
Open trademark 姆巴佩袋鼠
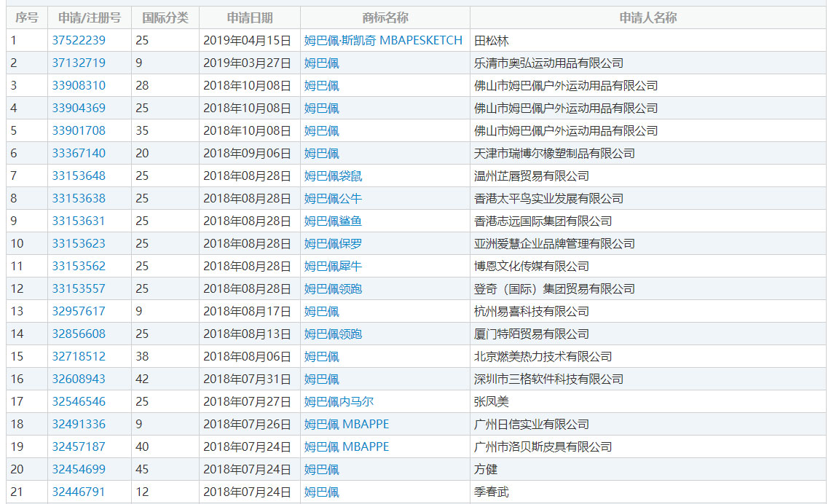click(333, 176)
